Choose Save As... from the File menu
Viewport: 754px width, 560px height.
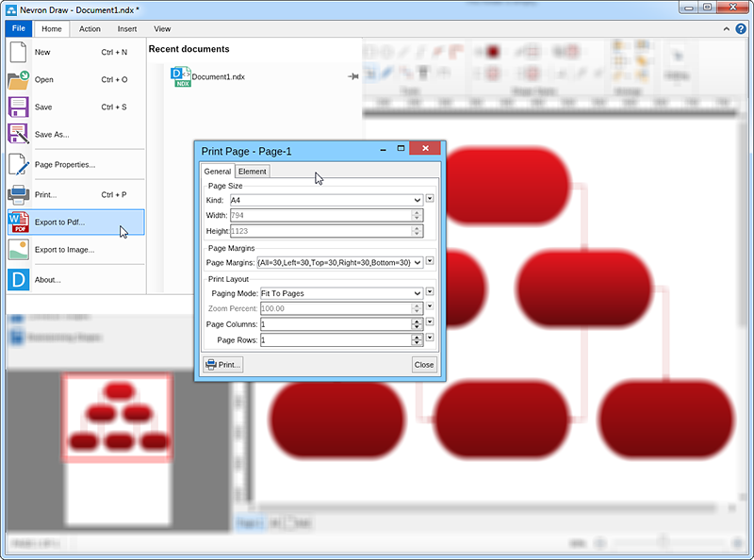[x=76, y=134]
